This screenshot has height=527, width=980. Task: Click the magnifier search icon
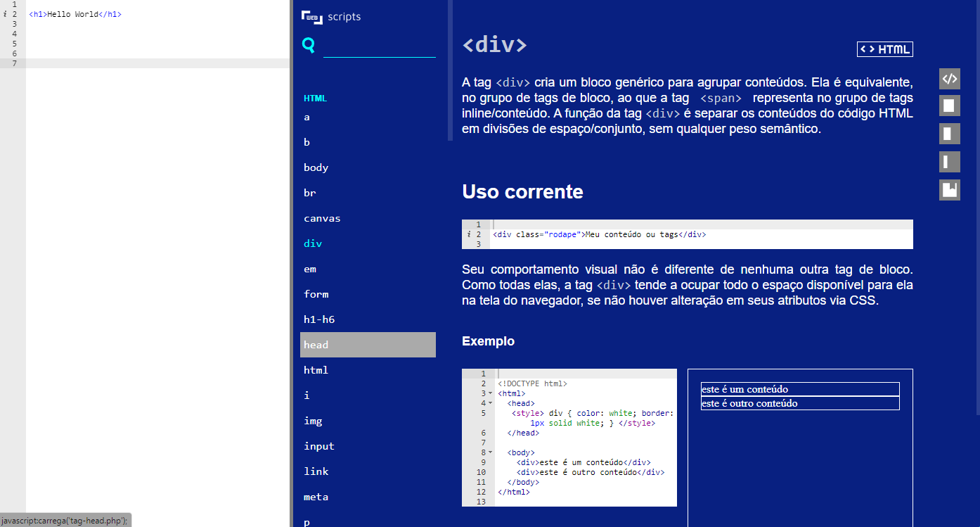click(308, 45)
